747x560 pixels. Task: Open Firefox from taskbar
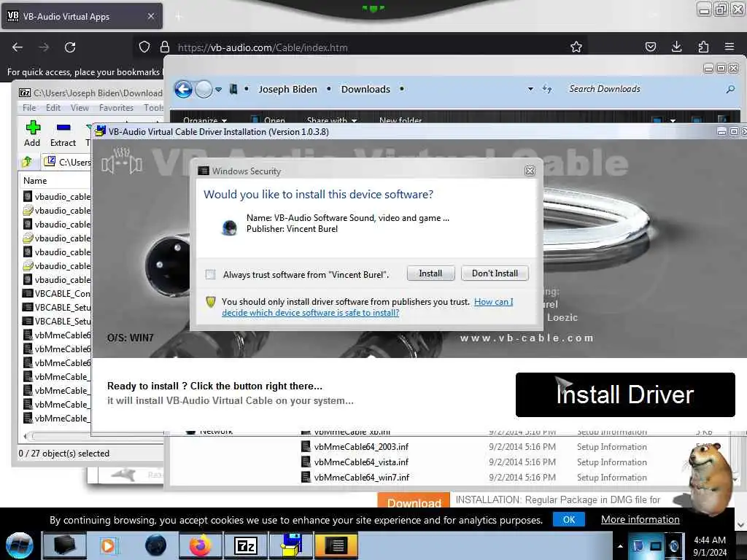click(x=200, y=545)
